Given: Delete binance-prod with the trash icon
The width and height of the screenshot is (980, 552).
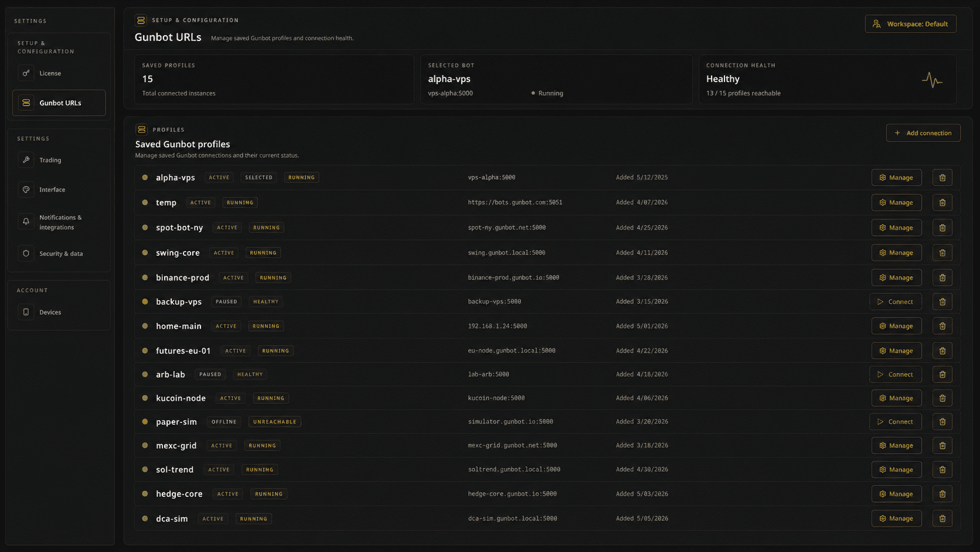Looking at the screenshot, I should pyautogui.click(x=942, y=277).
